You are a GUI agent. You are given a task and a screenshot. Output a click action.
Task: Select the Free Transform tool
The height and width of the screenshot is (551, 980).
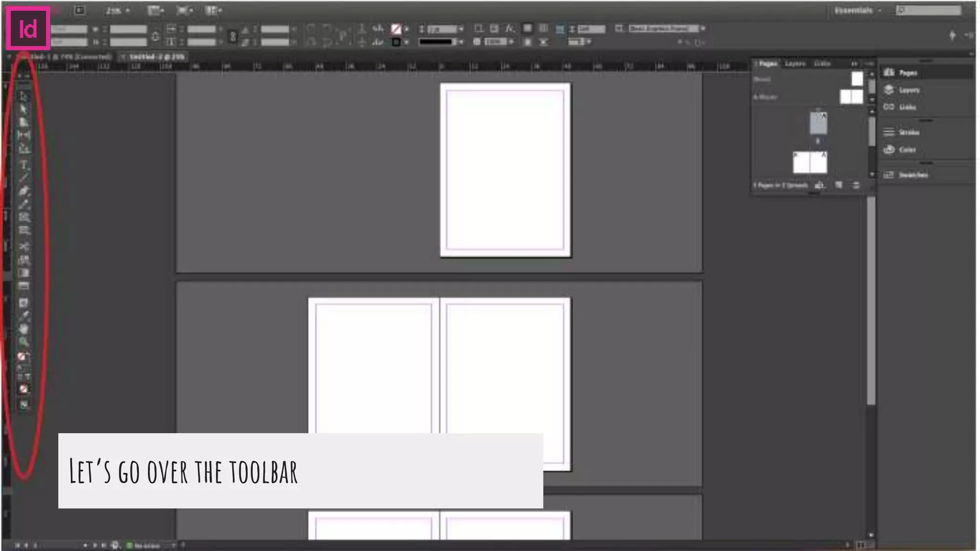[23, 260]
